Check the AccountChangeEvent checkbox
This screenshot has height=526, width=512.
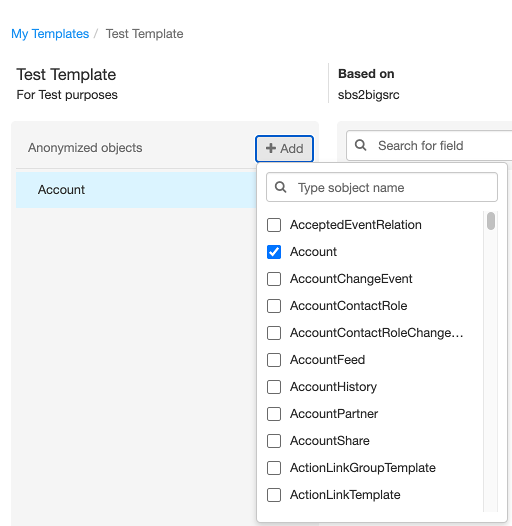(x=274, y=279)
